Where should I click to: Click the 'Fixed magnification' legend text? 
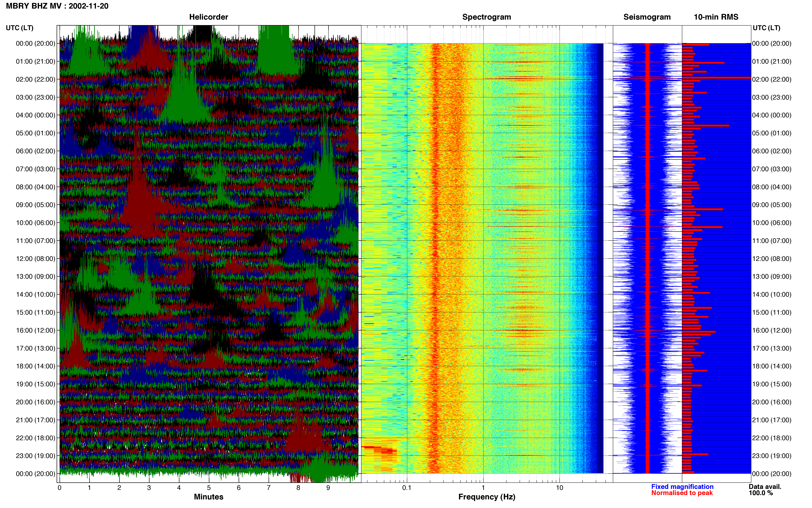(x=682, y=487)
